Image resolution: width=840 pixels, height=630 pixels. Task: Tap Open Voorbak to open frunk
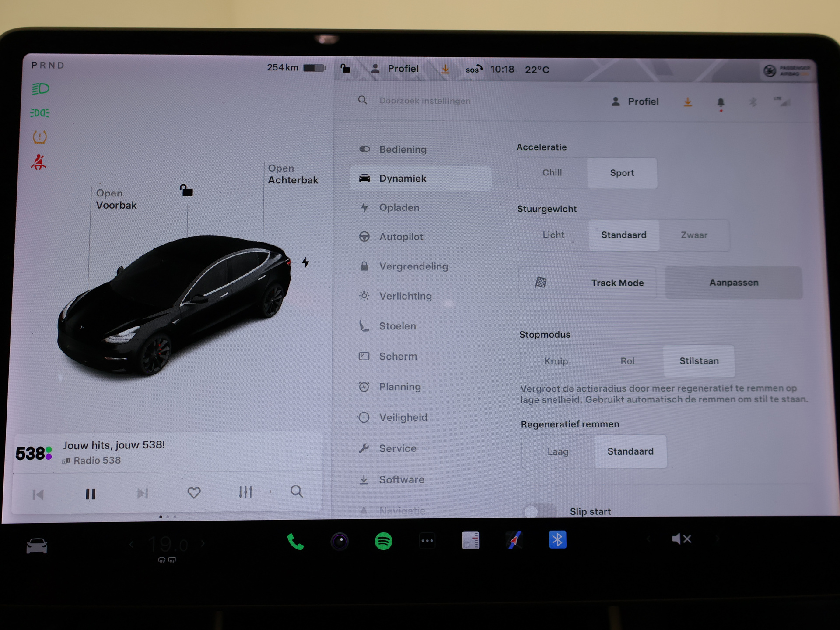(x=116, y=199)
